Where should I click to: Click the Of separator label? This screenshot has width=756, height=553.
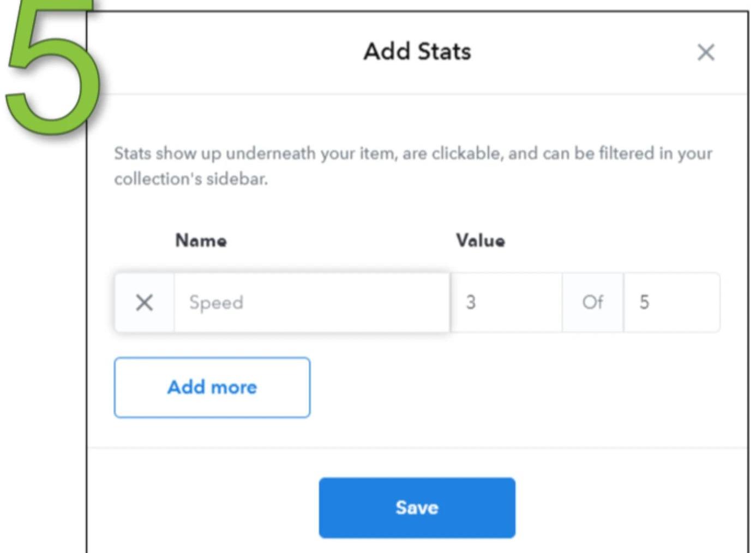[x=593, y=302]
